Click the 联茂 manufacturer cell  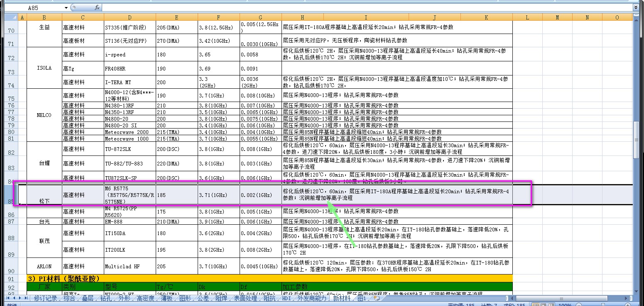click(44, 241)
